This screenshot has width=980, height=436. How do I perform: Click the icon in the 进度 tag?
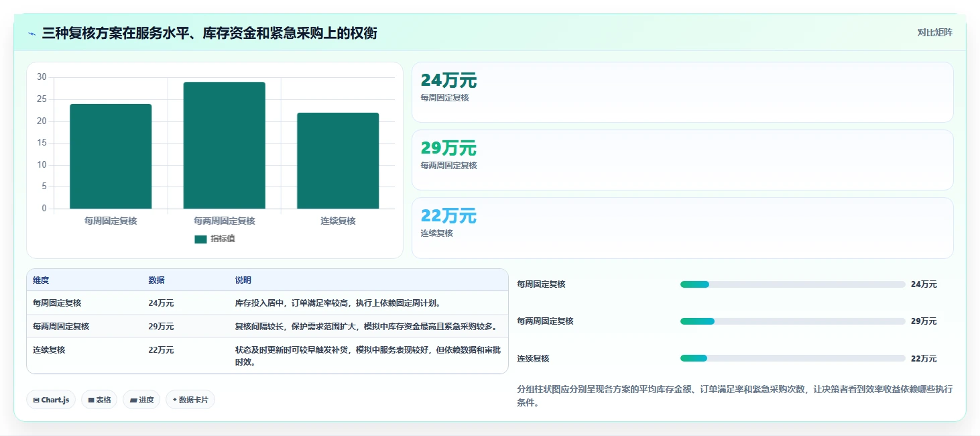(x=133, y=400)
